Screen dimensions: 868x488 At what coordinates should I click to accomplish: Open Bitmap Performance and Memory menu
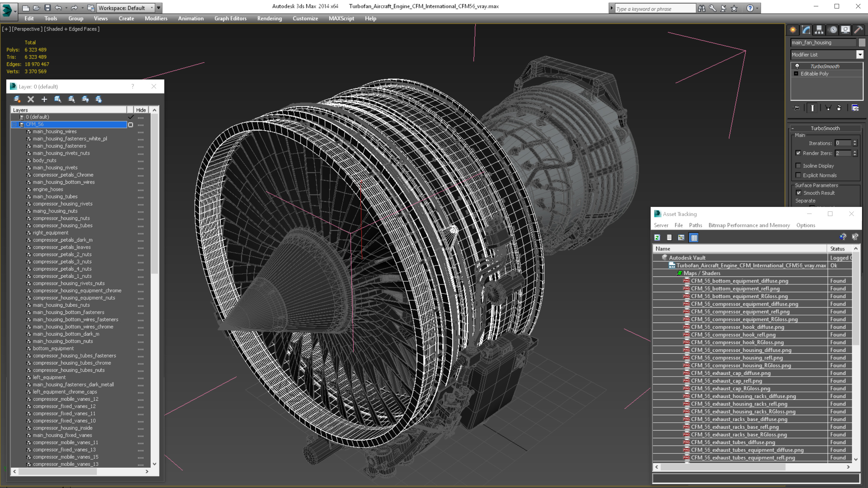coord(749,225)
